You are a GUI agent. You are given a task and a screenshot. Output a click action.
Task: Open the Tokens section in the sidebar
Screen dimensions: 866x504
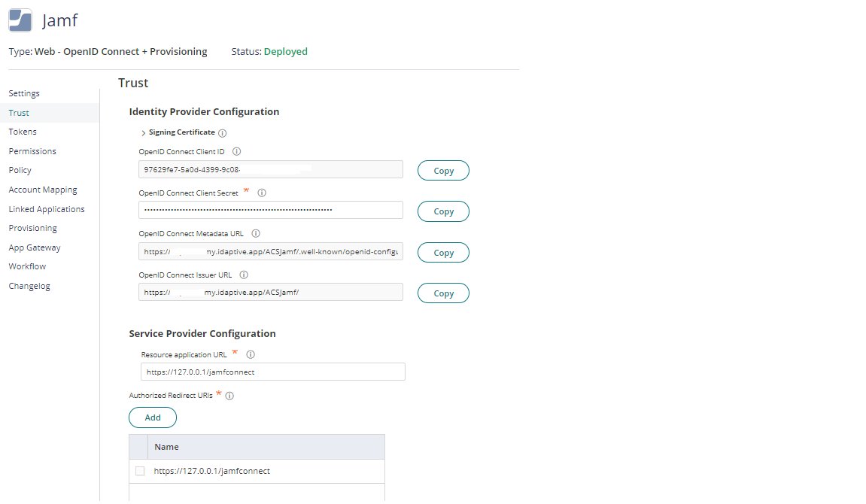(23, 131)
